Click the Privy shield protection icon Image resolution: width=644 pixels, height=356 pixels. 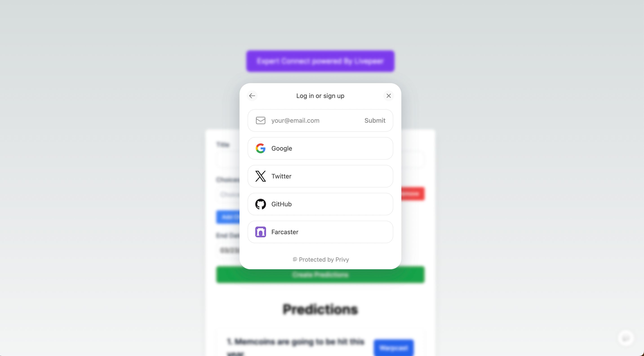294,259
